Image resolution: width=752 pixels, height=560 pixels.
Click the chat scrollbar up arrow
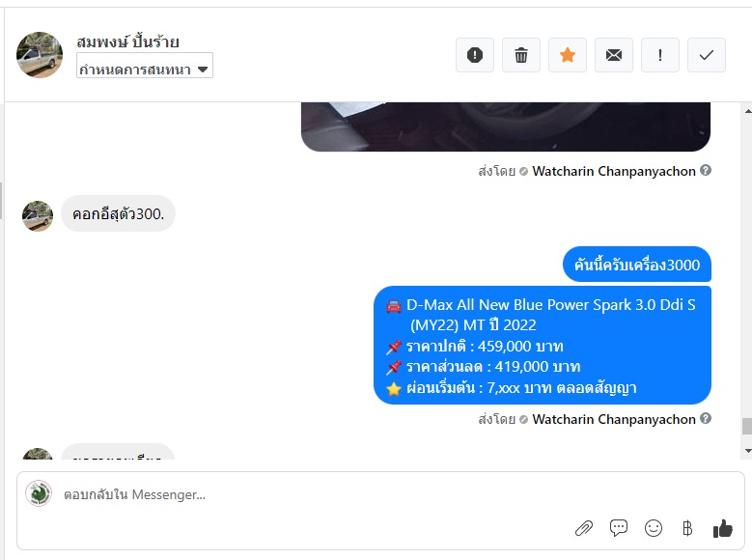click(x=748, y=111)
